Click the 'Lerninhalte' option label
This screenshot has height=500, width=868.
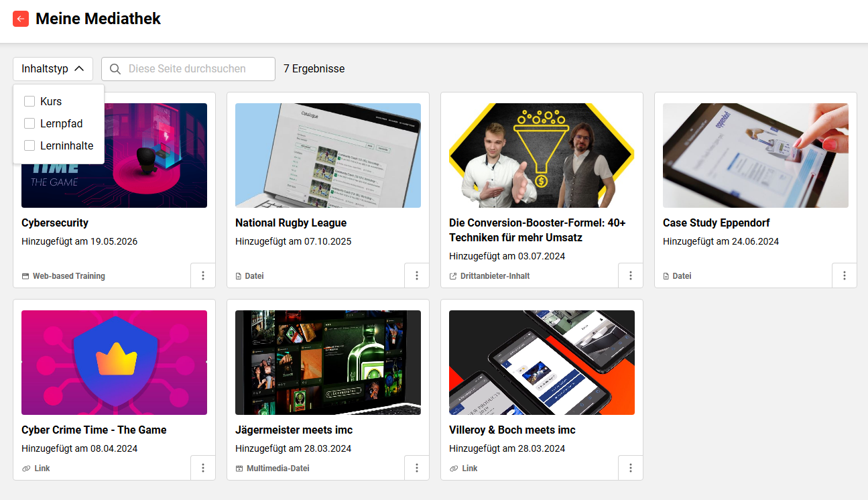click(67, 145)
